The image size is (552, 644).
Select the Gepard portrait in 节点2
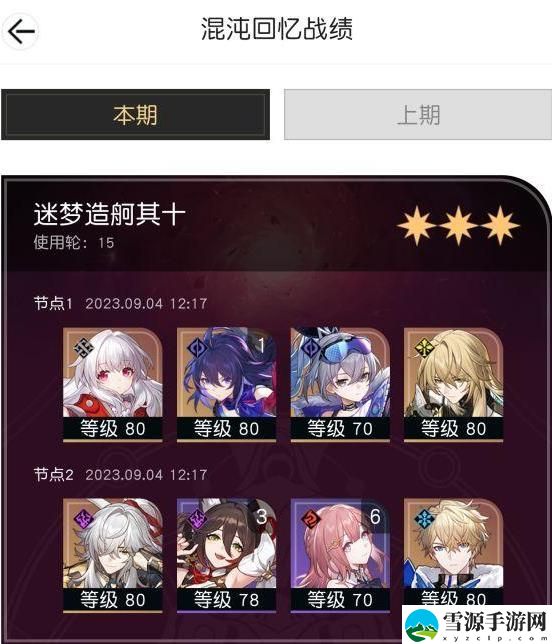pyautogui.click(x=453, y=552)
